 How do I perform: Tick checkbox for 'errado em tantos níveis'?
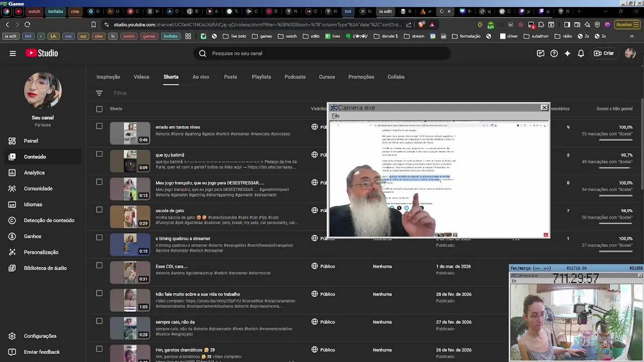point(99,126)
